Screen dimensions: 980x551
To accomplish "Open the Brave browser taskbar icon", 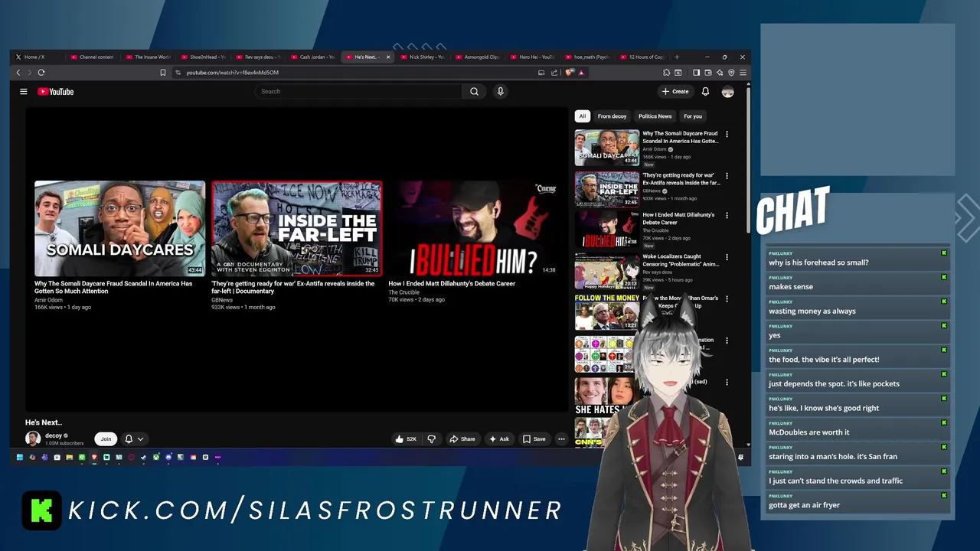I will [x=94, y=458].
